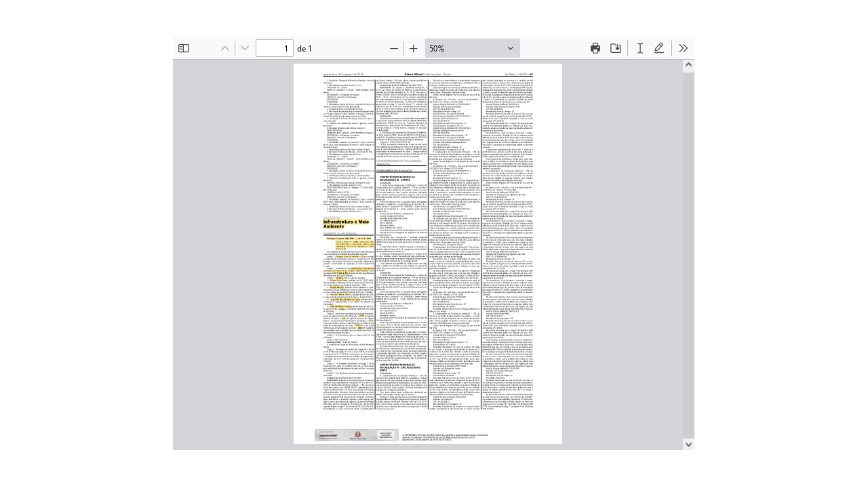The image size is (868, 488).
Task: Activate the draw pen tool
Action: pyautogui.click(x=659, y=48)
